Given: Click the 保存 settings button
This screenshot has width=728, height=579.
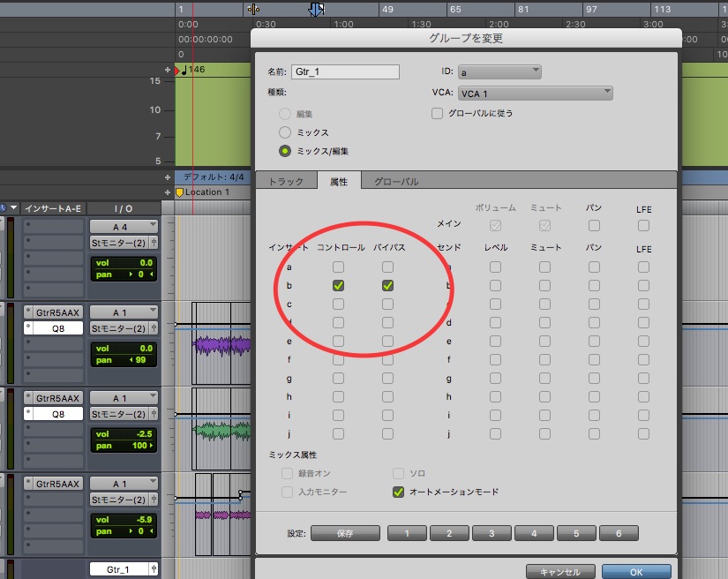Looking at the screenshot, I should [345, 533].
